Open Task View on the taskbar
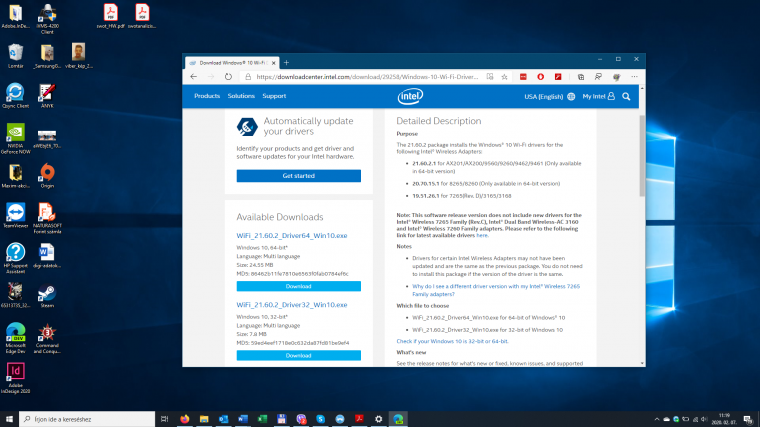760x427 pixels. pos(164,419)
